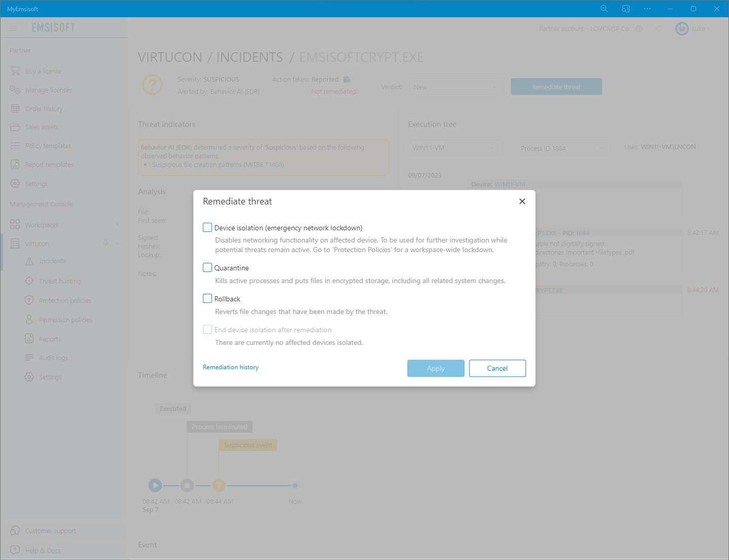
Task: Click the PID 1884 link
Action: coord(582,233)
